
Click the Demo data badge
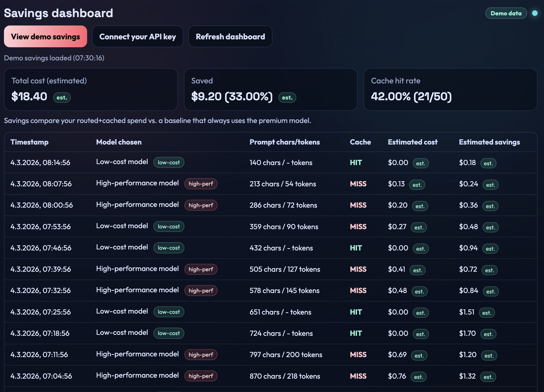[506, 13]
